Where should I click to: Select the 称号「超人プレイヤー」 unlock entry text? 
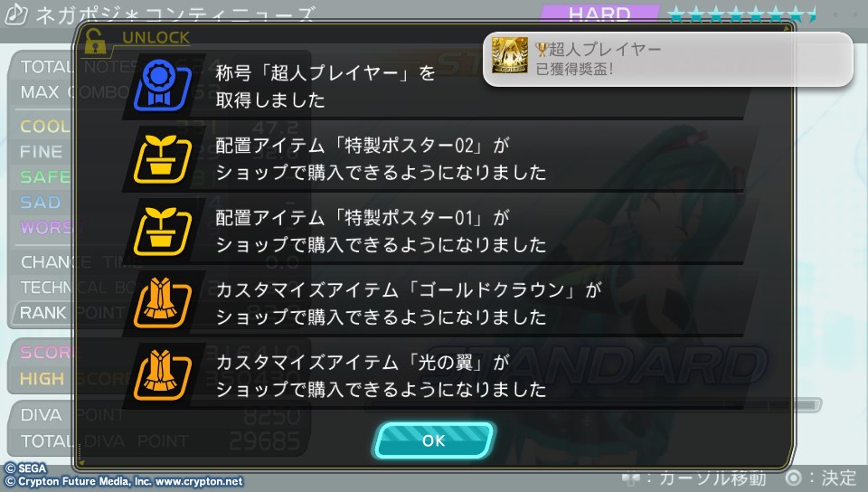(x=325, y=86)
